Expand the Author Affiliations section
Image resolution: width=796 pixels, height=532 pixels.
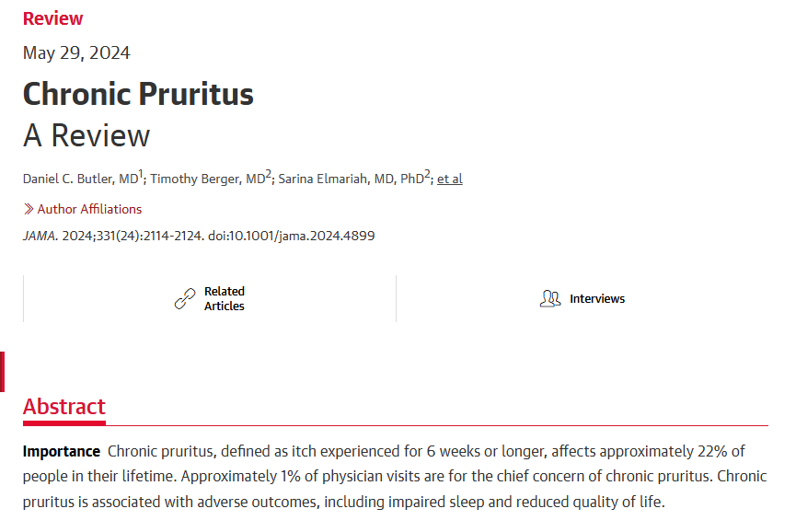[83, 209]
